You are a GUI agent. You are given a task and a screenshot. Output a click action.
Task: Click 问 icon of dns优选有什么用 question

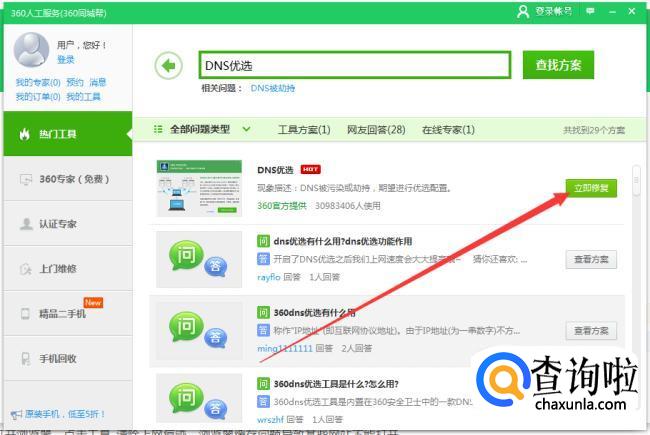pos(263,241)
